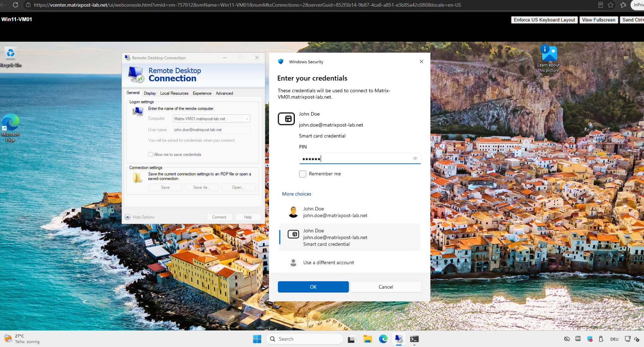Reveal the PIN with the eye icon
Viewport: 644px width, 347px height.
(415, 159)
